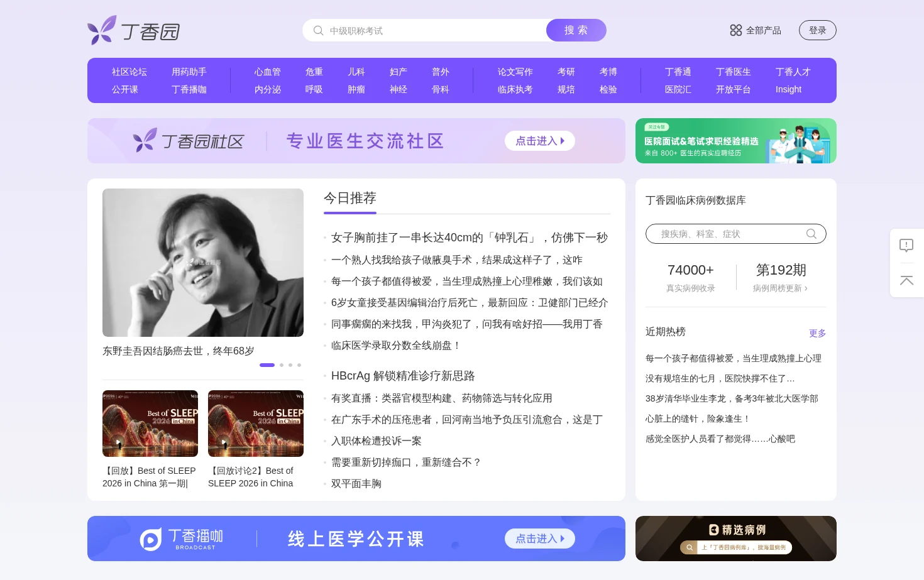Image resolution: width=924 pixels, height=580 pixels.
Task: Open 论文写作 in the navigation bar
Action: click(515, 72)
